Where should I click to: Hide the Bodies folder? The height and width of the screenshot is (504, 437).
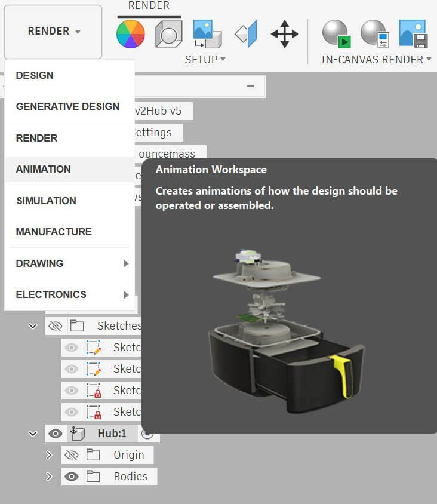71,477
